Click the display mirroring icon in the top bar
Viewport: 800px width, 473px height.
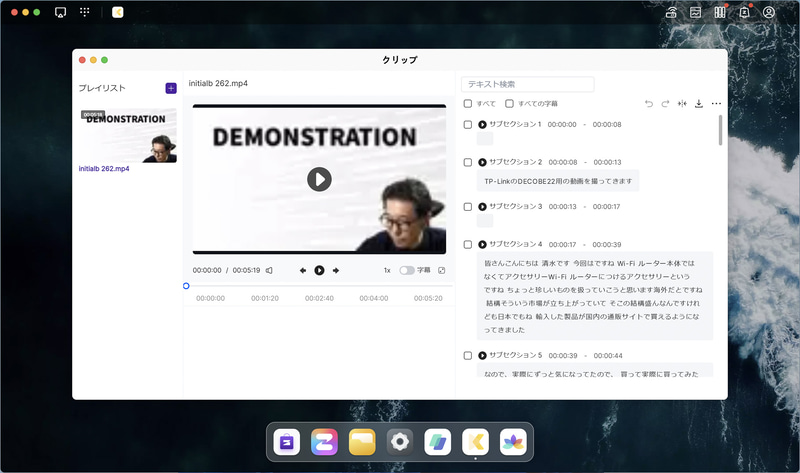coord(60,12)
